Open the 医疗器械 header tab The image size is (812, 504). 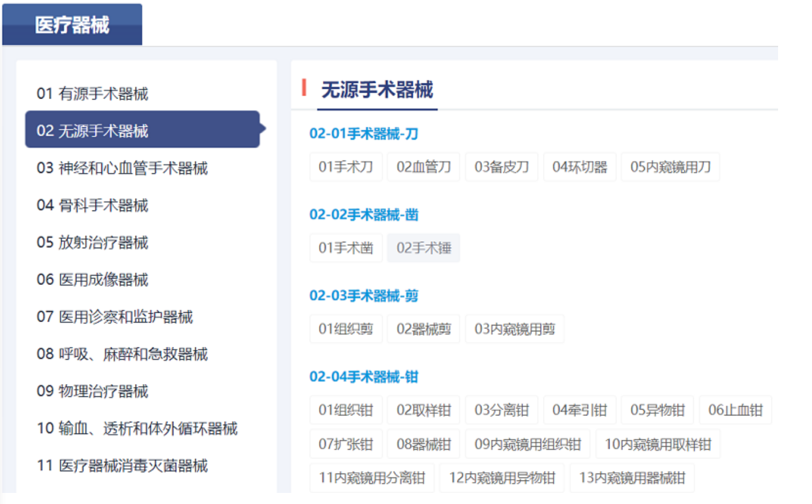[x=72, y=25]
